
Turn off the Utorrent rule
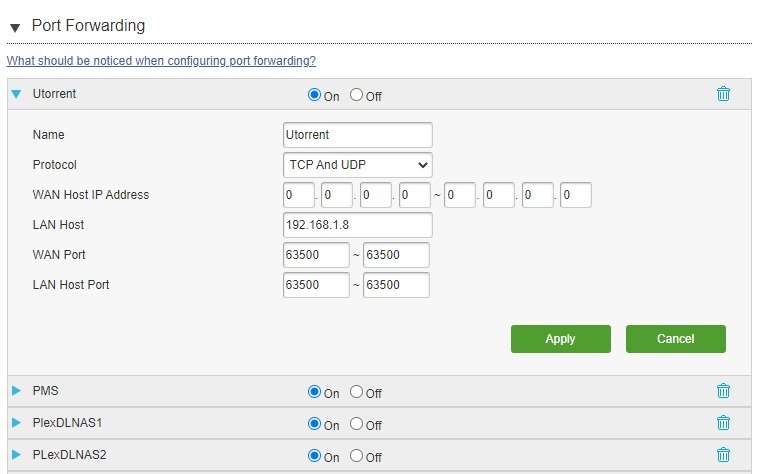coord(356,95)
